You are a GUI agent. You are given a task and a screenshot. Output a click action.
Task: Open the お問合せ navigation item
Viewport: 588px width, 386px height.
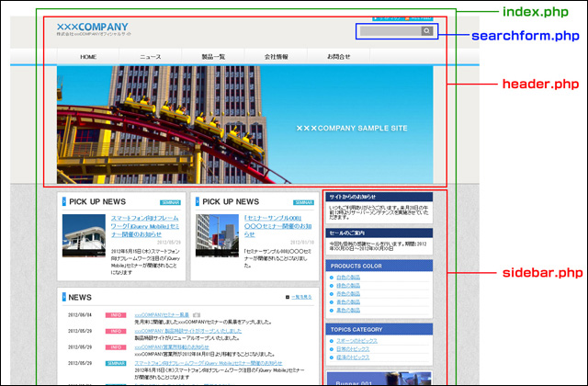(x=338, y=57)
